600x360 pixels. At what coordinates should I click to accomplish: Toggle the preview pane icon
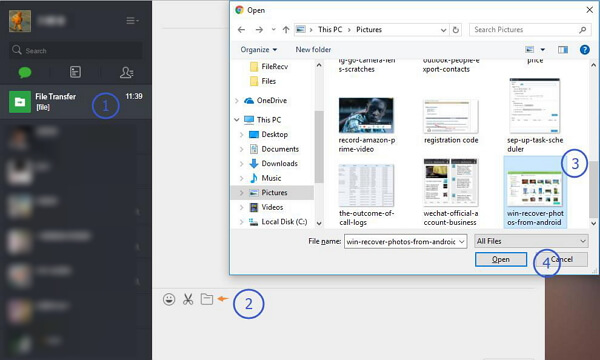tap(562, 49)
